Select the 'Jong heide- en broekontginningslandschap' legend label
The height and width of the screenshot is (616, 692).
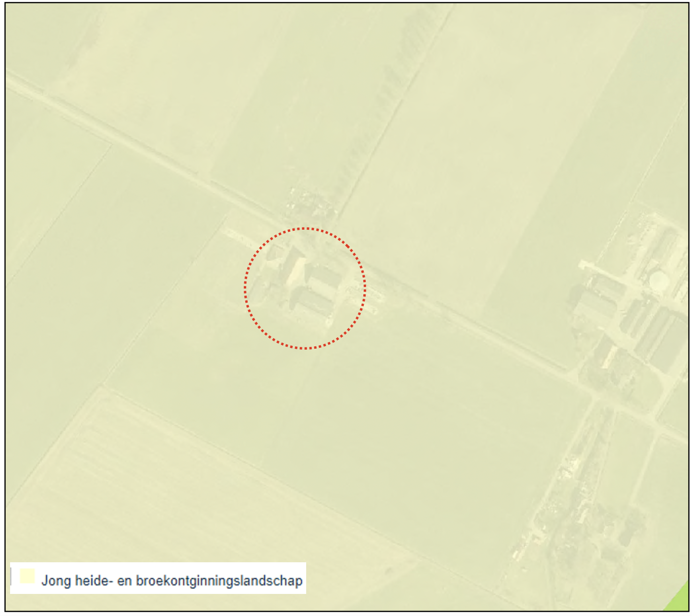point(172,580)
